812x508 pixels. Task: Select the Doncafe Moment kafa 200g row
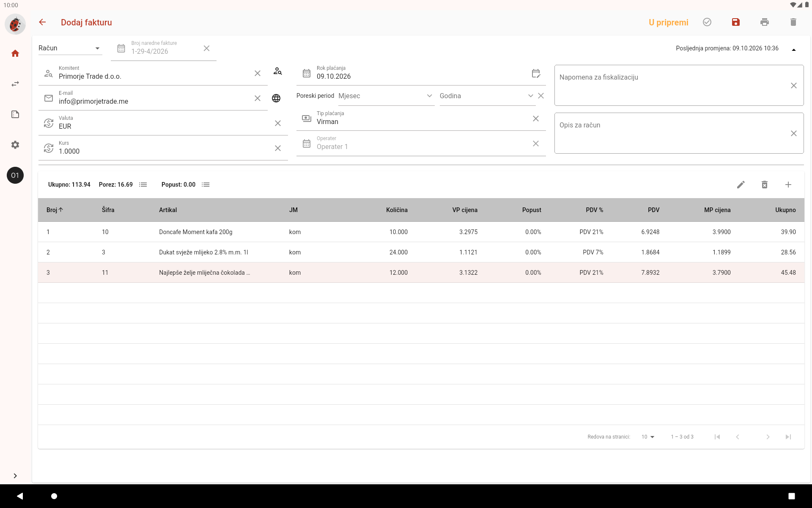click(421, 232)
